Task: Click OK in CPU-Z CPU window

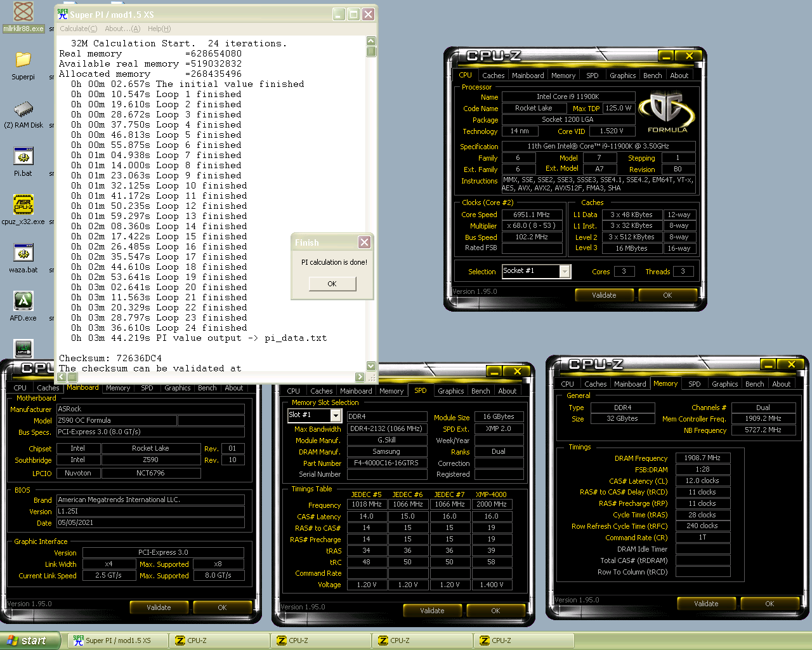Action: (667, 295)
